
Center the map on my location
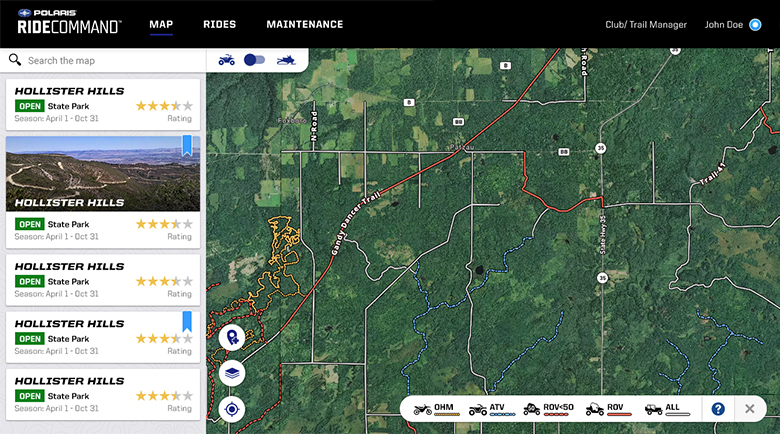232,410
